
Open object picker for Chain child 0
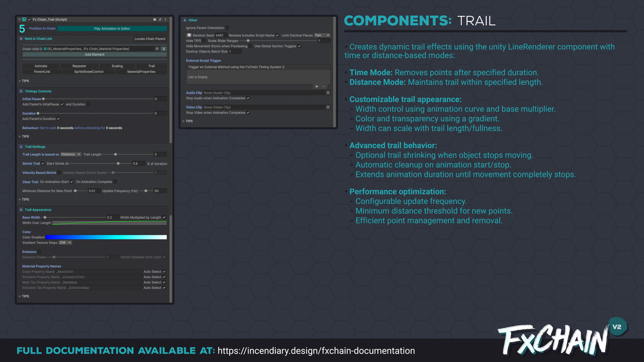pyautogui.click(x=157, y=49)
